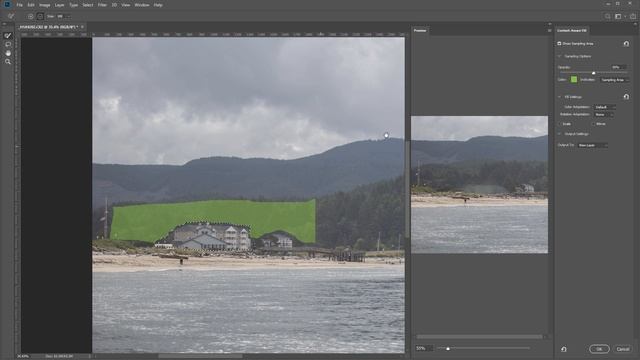Image resolution: width=640 pixels, height=360 pixels.
Task: Click the document zoom level in status bar
Action: coord(24,356)
